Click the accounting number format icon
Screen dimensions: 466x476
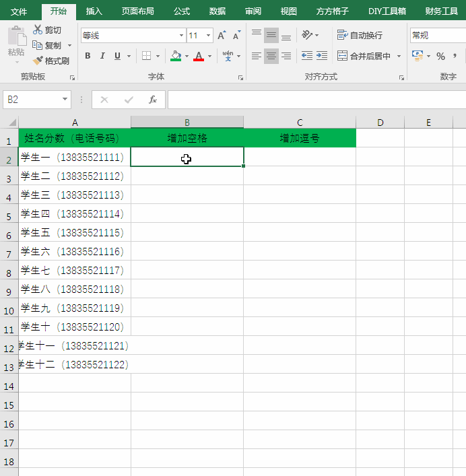[418, 56]
